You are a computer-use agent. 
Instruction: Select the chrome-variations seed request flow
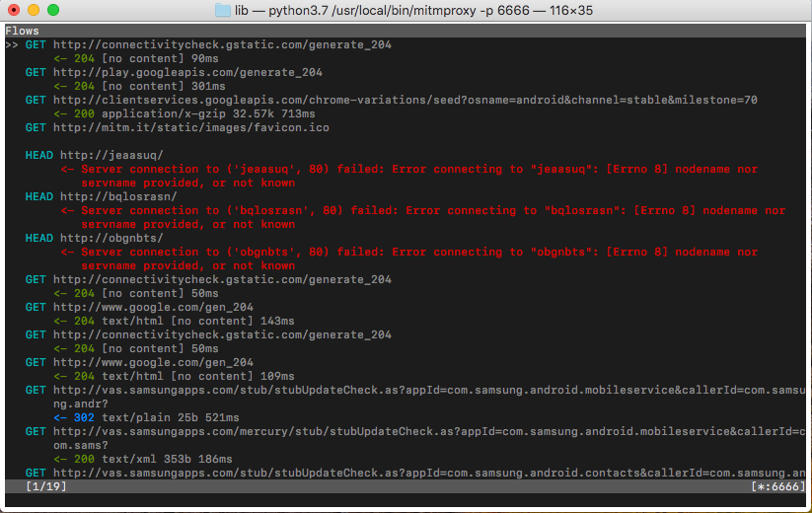click(x=392, y=100)
